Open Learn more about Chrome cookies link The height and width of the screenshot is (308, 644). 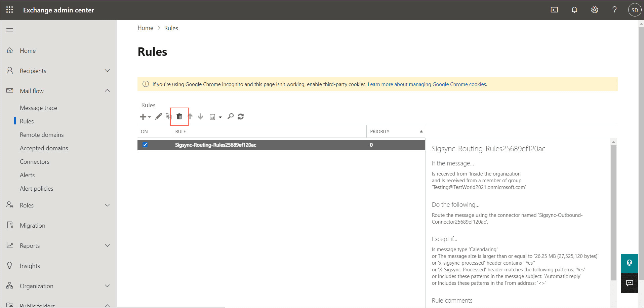427,84
